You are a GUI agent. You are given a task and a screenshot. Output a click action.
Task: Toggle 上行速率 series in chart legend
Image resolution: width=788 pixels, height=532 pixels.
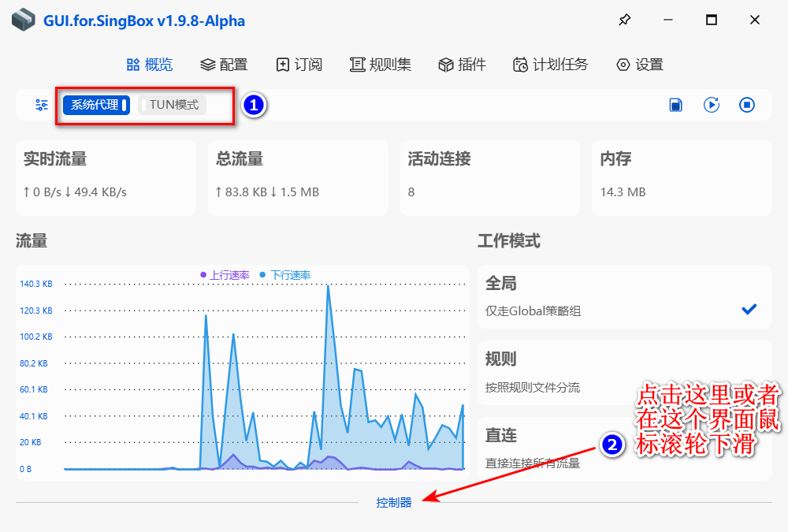(x=225, y=275)
